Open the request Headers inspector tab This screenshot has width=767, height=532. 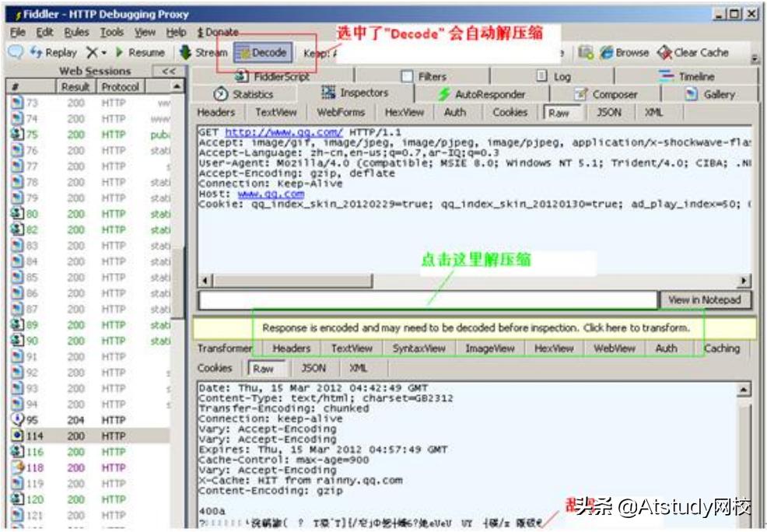coord(216,113)
